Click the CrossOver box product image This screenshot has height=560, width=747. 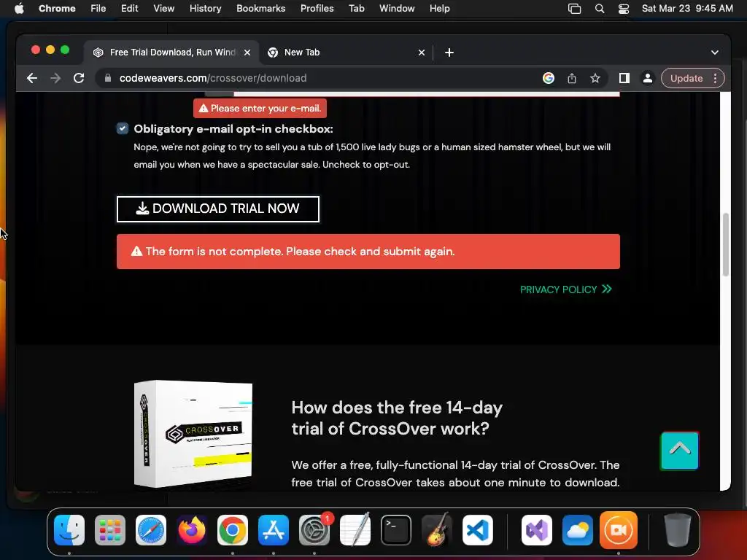point(193,434)
